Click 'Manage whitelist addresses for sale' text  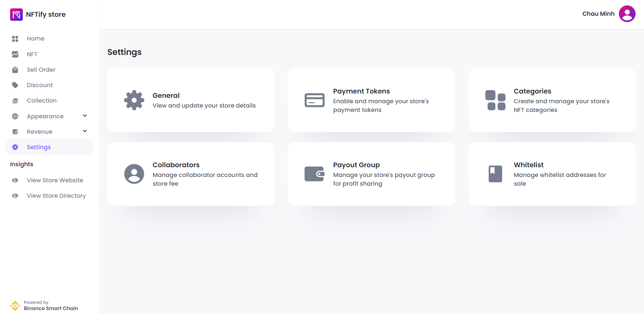click(x=560, y=179)
